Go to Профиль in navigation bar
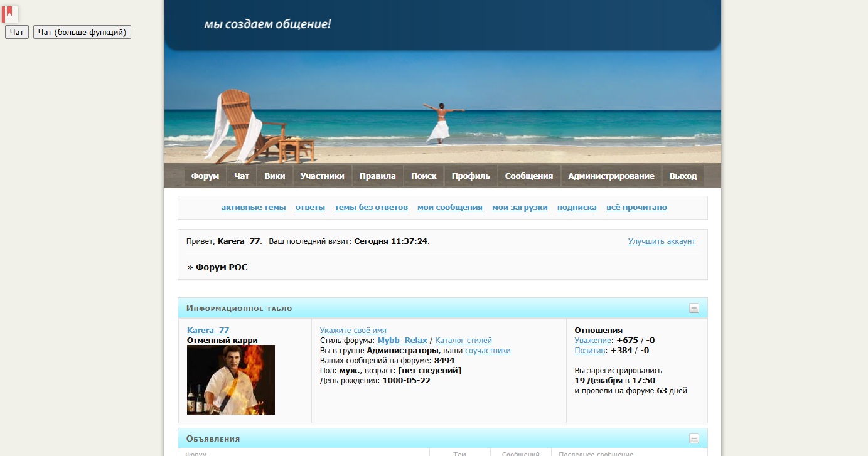This screenshot has width=868, height=456. point(471,176)
